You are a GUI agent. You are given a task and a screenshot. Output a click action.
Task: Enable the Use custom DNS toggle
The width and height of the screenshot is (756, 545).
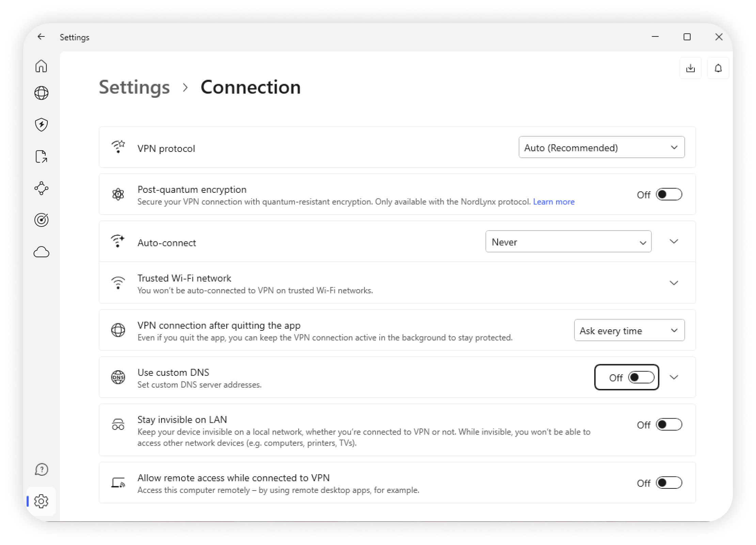tap(641, 377)
